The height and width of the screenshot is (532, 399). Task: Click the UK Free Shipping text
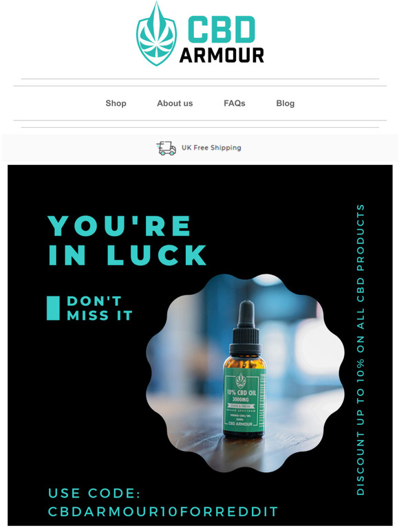point(211,148)
